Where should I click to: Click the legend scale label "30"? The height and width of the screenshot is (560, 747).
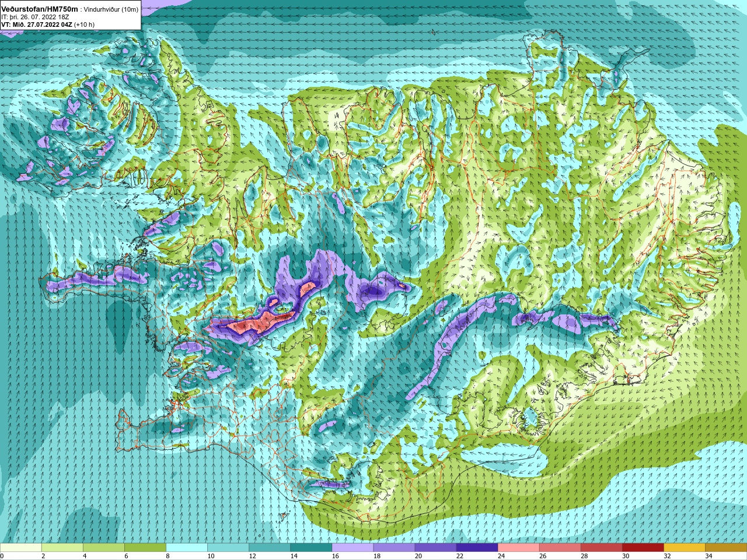point(625,556)
